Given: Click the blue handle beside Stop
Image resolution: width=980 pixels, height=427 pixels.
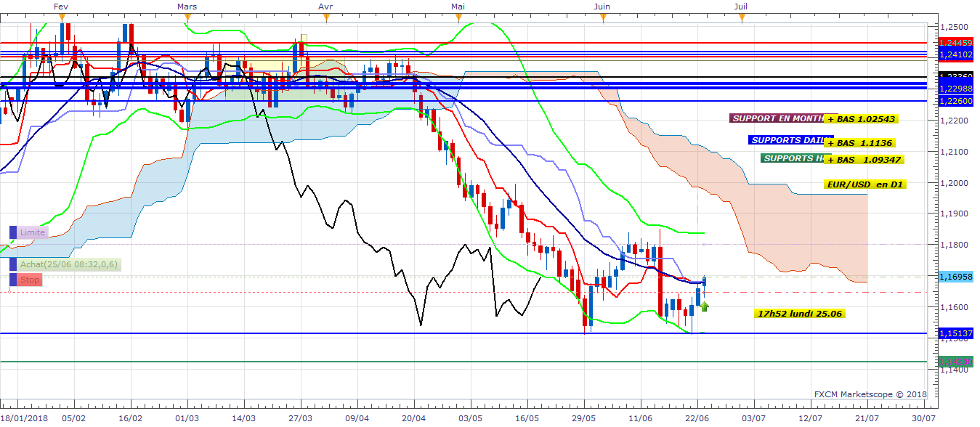Looking at the screenshot, I should click(x=12, y=280).
